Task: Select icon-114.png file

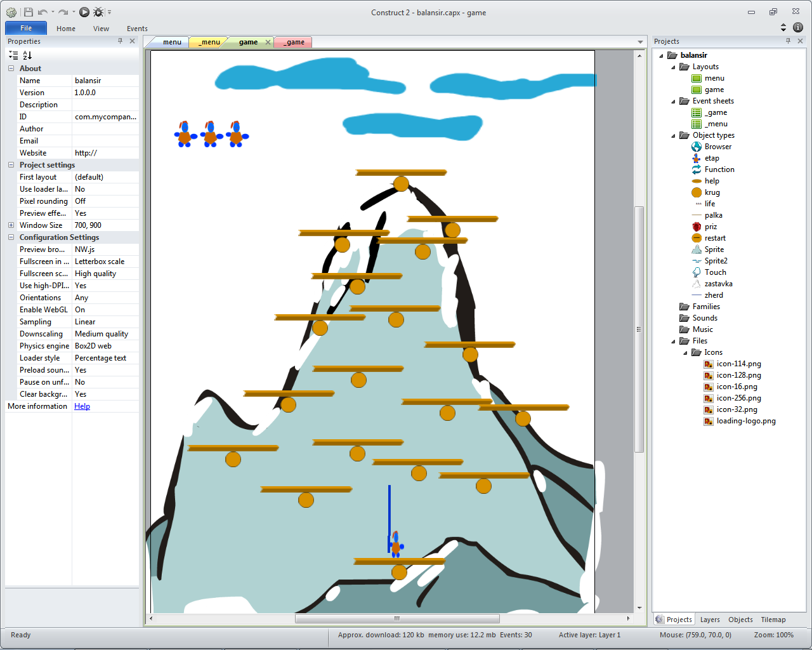Action: tap(738, 364)
